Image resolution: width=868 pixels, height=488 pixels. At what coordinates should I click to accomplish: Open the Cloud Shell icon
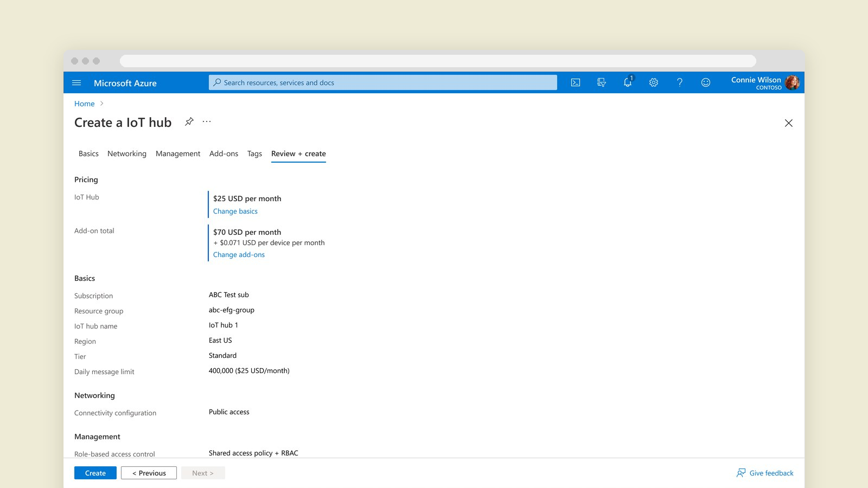pos(576,82)
